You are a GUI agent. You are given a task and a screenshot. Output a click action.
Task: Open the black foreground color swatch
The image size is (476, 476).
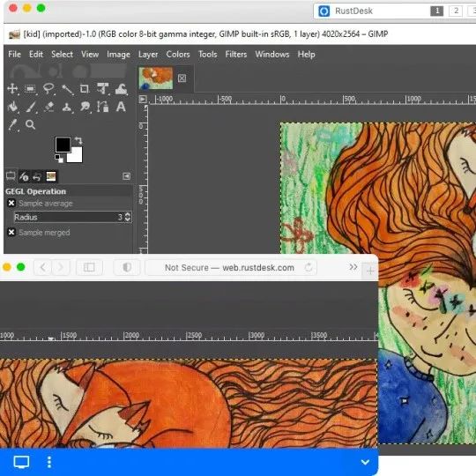click(63, 145)
